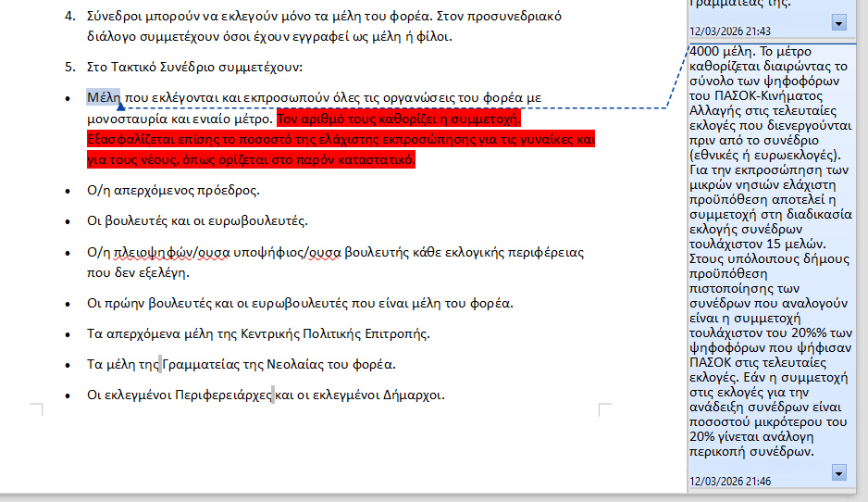The height and width of the screenshot is (502, 868).
Task: Click the word "Περιφερειάρχες" in the last bullet
Action: click(224, 395)
